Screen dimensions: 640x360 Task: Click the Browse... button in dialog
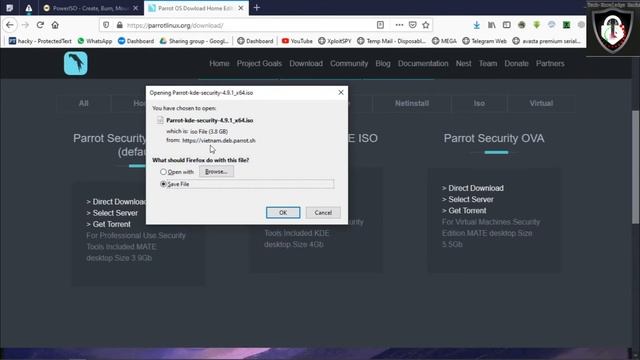coord(216,172)
